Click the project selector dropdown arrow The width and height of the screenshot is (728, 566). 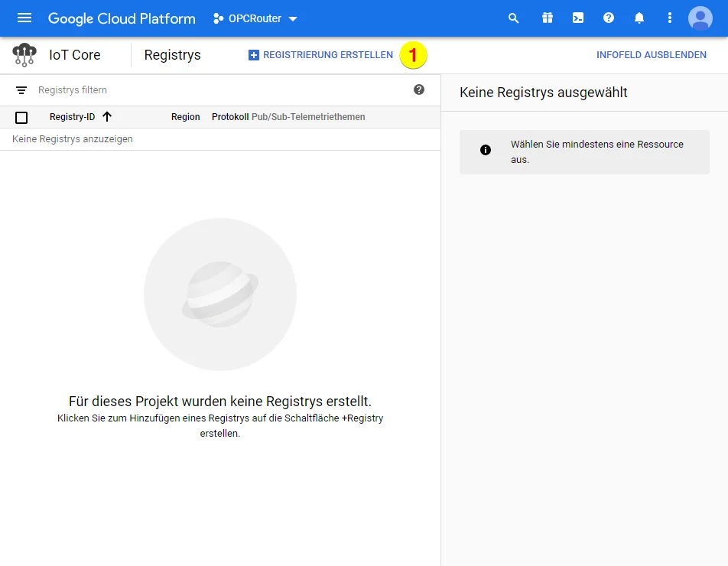tap(292, 19)
